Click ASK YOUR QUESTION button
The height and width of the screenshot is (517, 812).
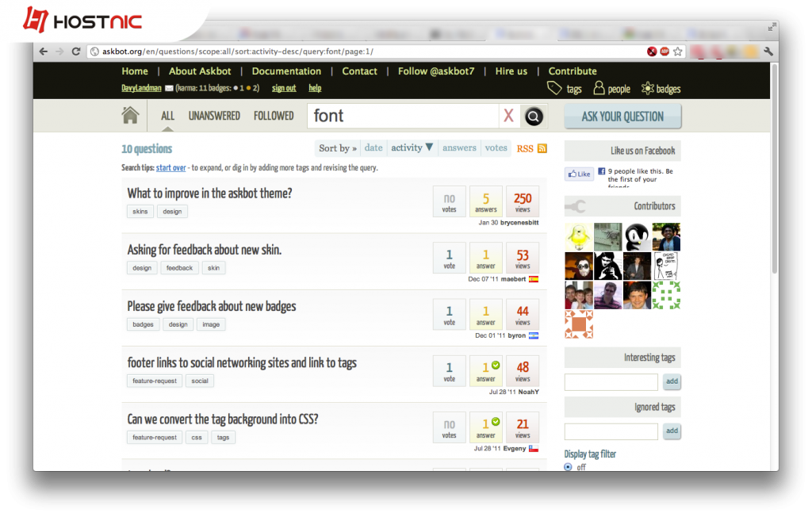[x=622, y=117]
